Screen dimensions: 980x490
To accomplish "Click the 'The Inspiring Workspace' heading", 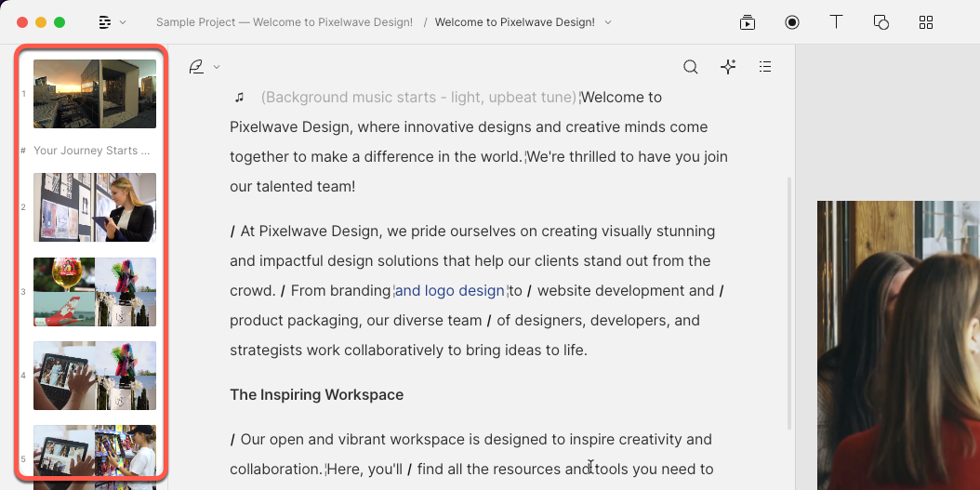I will [x=316, y=395].
